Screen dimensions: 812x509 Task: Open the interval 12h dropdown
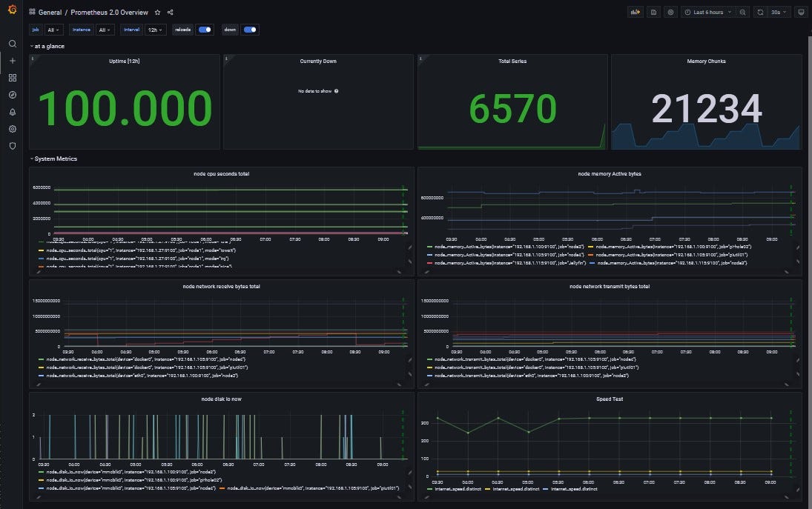click(x=156, y=30)
